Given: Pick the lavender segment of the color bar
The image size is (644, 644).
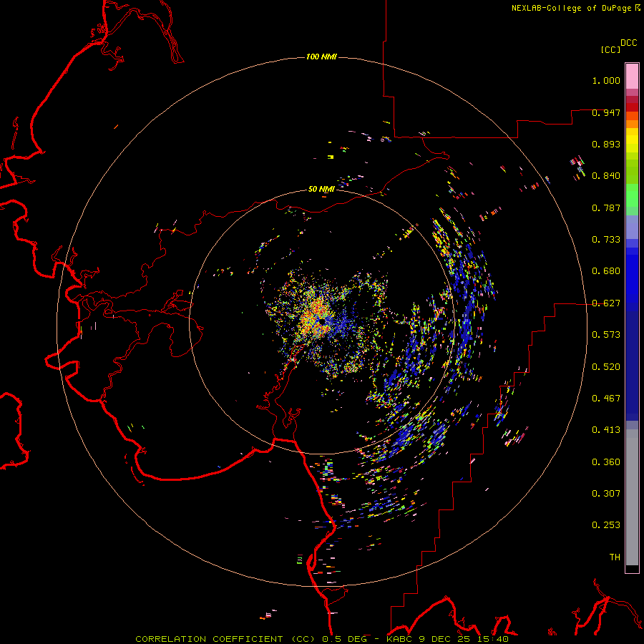Looking at the screenshot, I should pos(632,228).
